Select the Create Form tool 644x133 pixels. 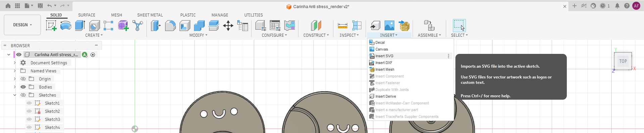pos(65,26)
